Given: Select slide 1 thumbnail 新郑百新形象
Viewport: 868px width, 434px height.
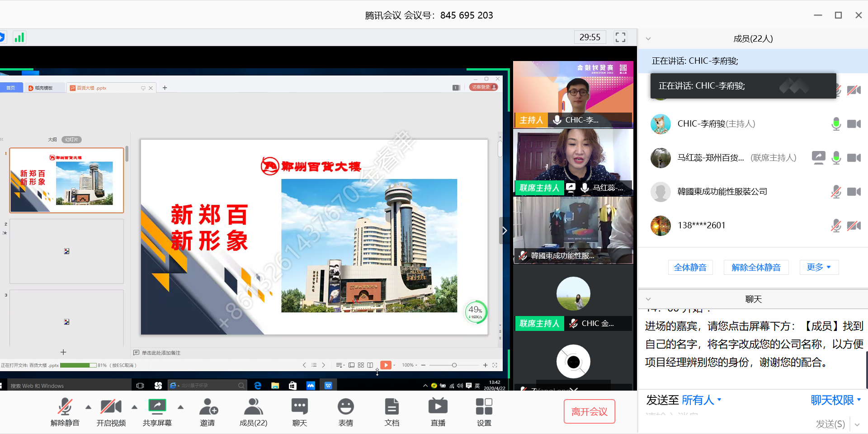Looking at the screenshot, I should (67, 180).
